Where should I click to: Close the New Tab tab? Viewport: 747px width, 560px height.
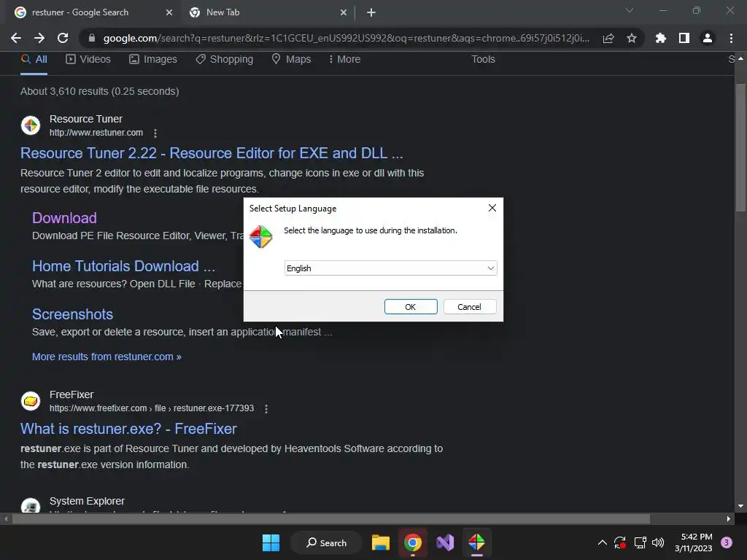pos(344,12)
